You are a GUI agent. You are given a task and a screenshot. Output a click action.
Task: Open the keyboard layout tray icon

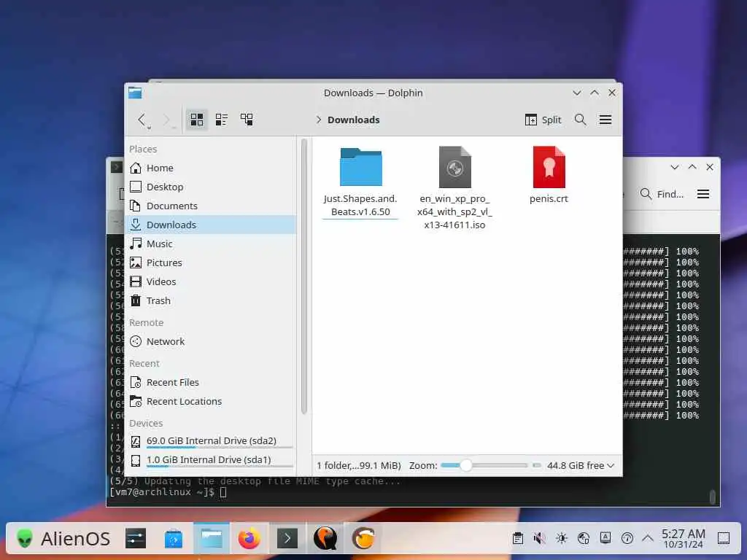pos(605,538)
